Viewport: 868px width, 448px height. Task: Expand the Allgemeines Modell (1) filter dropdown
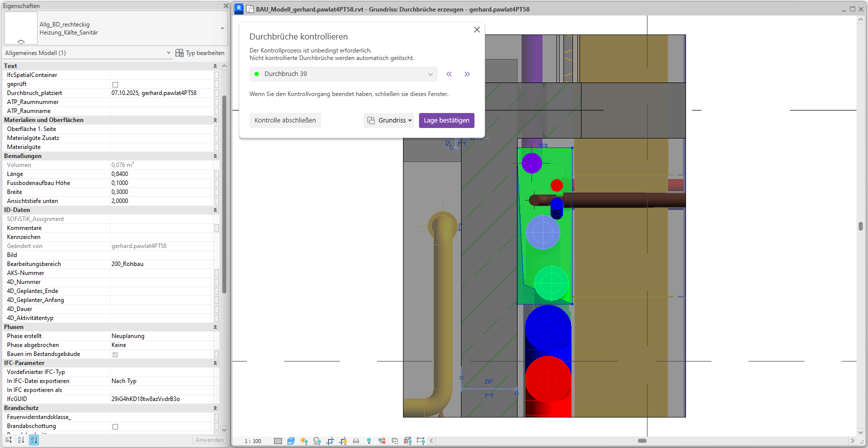point(168,53)
